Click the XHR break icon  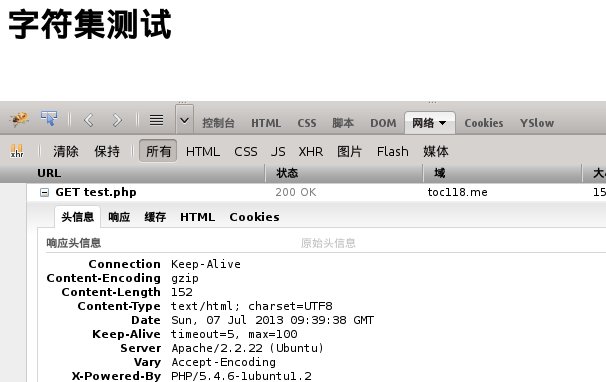17,151
